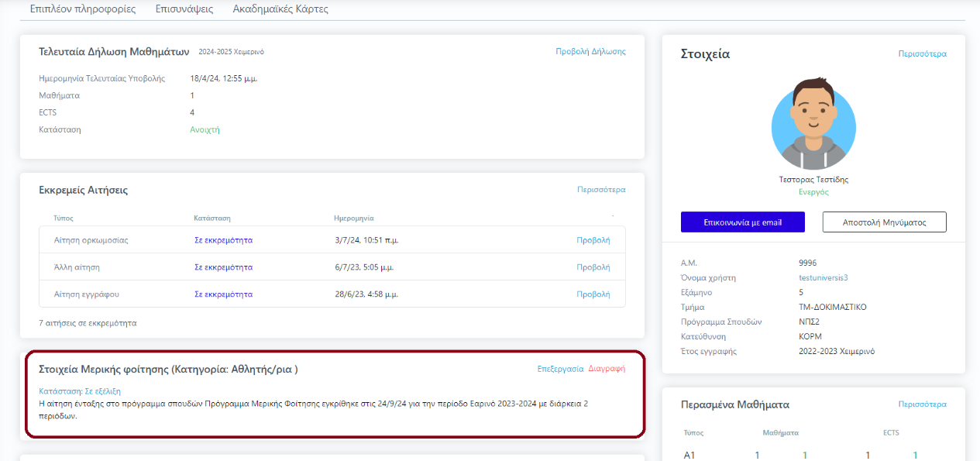Click the department value ΤΜ-ΔΟΚΙΜΑΣΤΙΚΟ
Screen dimensions: 980x461
coord(833,307)
